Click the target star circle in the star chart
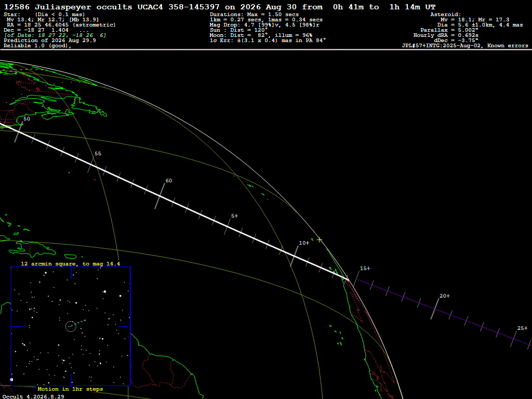532x399 pixels. [71, 326]
